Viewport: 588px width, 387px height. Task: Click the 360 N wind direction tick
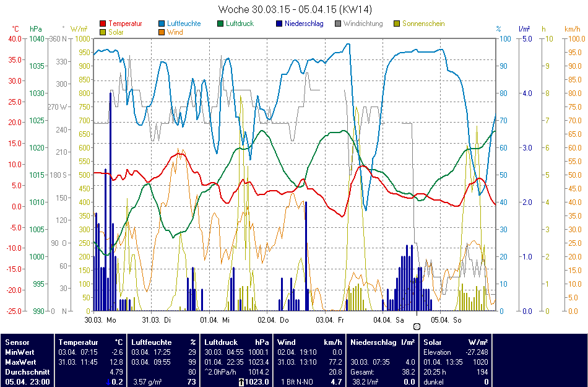click(x=59, y=38)
